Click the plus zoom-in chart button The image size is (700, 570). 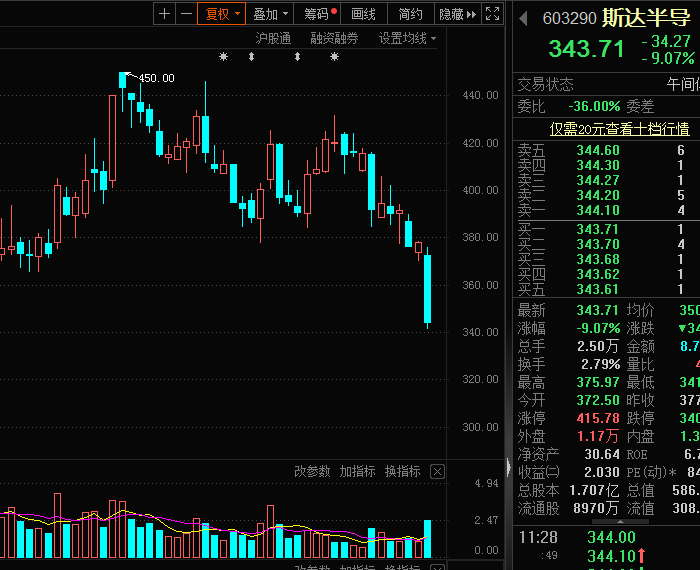(165, 13)
